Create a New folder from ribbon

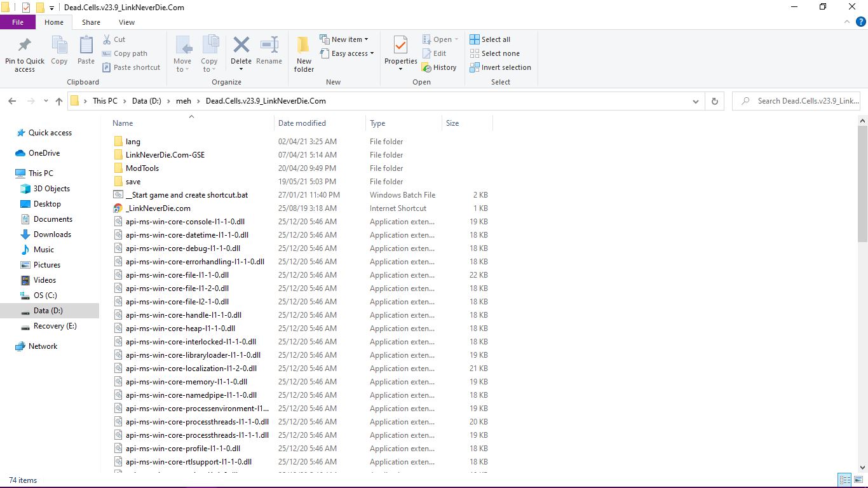(x=304, y=53)
